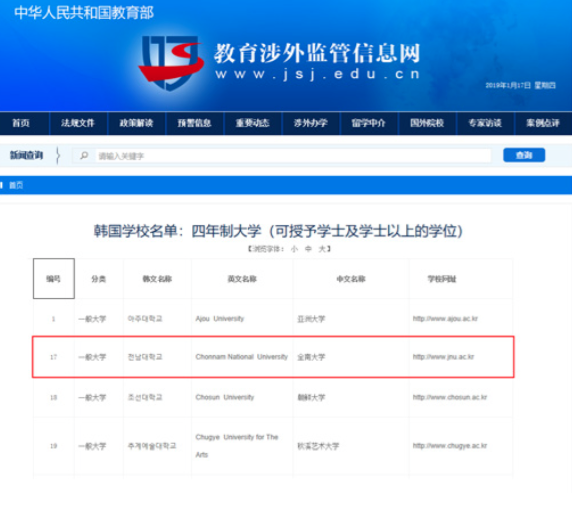The height and width of the screenshot is (531, 572).
Task: Click the 中文名称 column header
Action: [351, 279]
